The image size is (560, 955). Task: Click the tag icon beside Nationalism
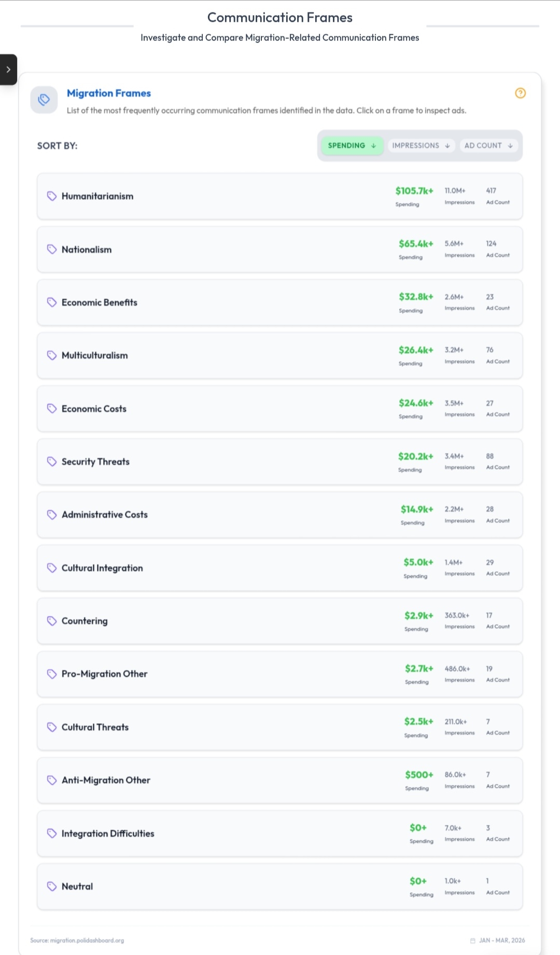pyautogui.click(x=52, y=250)
